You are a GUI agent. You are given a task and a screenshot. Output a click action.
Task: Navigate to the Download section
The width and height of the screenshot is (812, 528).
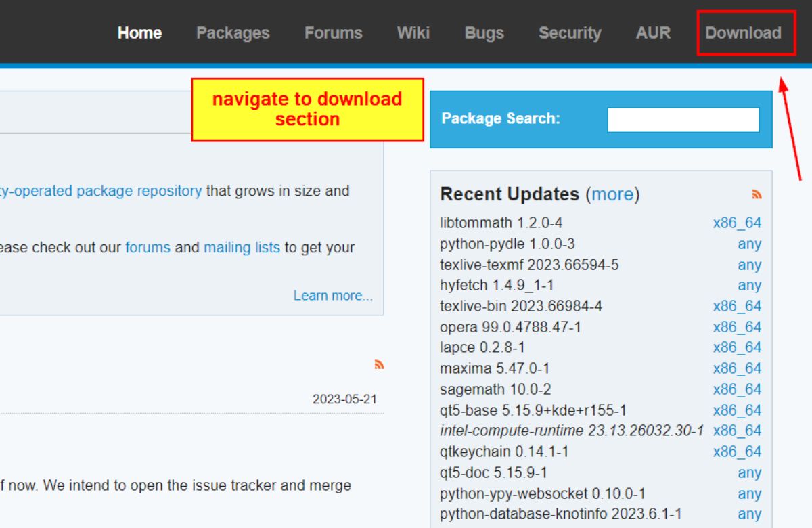tap(744, 32)
